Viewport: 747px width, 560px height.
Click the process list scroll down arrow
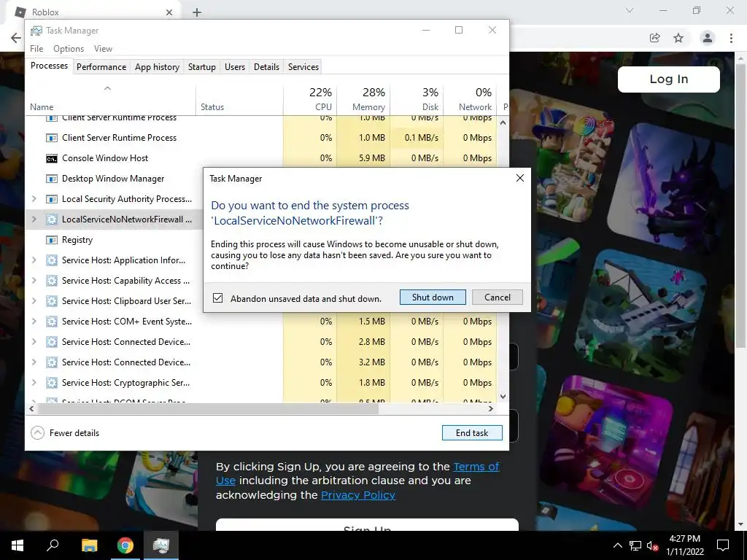tap(503, 396)
